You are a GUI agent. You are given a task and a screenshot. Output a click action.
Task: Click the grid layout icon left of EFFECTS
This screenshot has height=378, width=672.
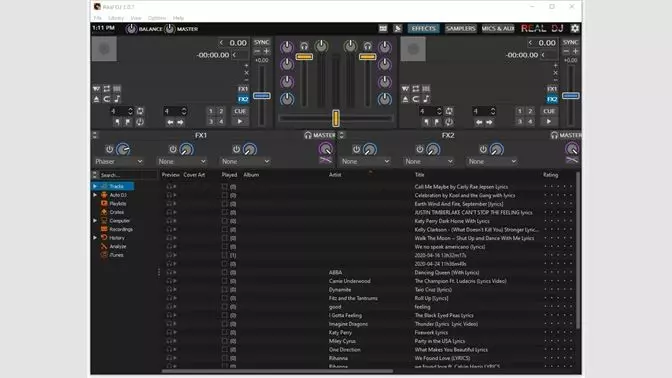[383, 28]
